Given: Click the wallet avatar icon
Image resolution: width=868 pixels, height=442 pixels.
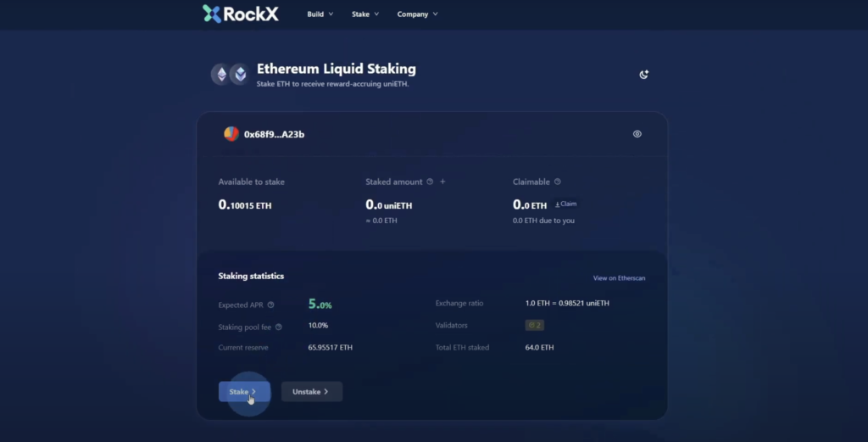Looking at the screenshot, I should (x=231, y=133).
